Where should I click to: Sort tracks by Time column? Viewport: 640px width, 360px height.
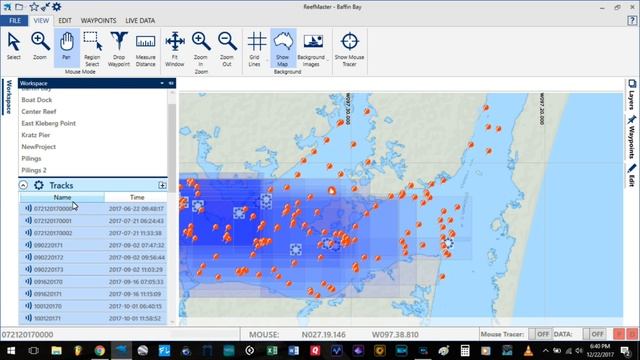point(137,197)
